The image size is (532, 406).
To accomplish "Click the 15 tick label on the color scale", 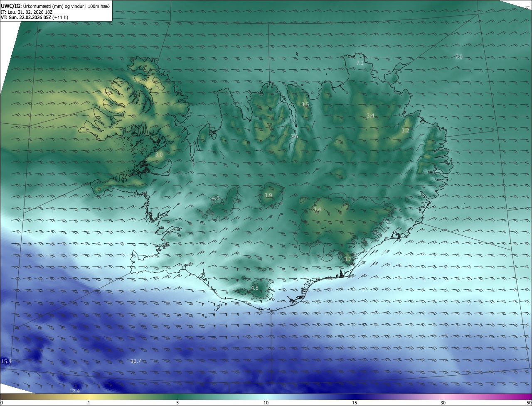I will coord(355,403).
